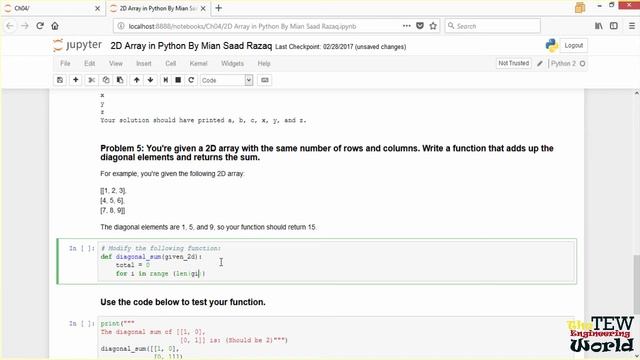640x360 pixels.
Task: Restart the kernel with circular arrow icon
Action: tap(191, 80)
